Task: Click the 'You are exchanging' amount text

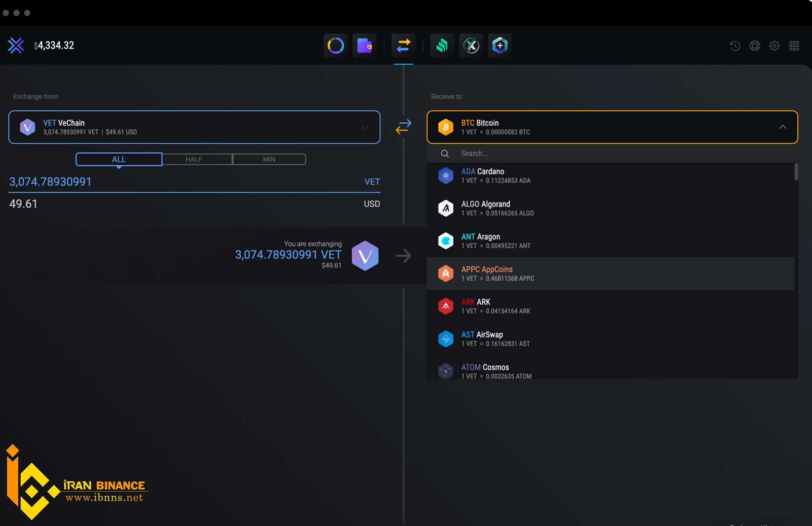Action: (288, 255)
